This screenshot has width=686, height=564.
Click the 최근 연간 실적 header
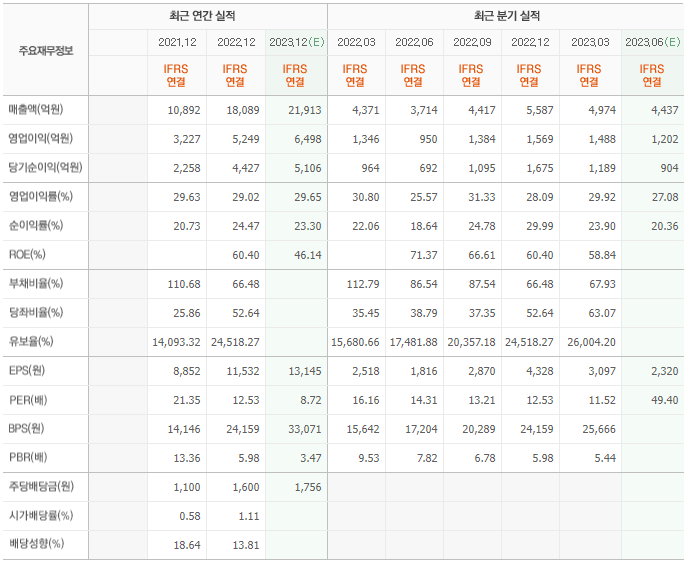tap(202, 16)
